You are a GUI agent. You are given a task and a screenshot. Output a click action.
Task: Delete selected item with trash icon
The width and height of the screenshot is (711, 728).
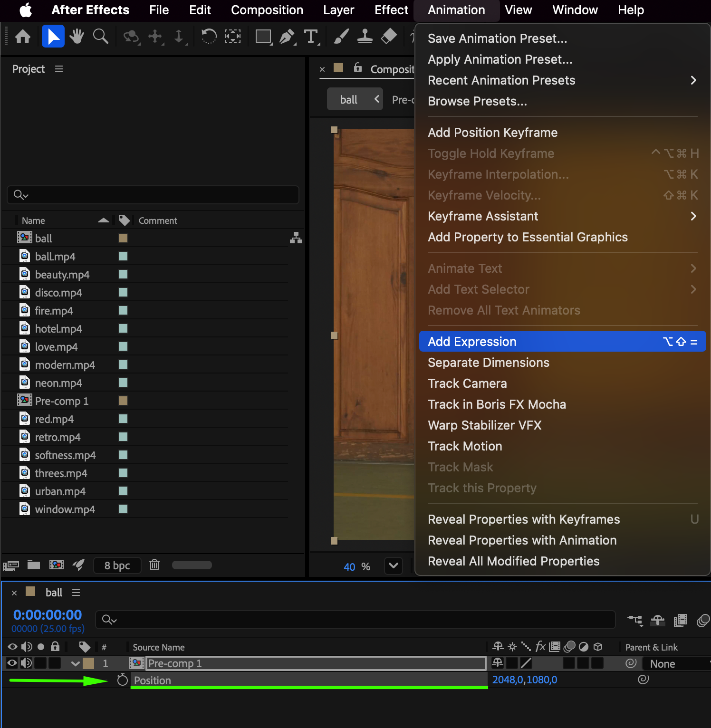[x=154, y=565]
